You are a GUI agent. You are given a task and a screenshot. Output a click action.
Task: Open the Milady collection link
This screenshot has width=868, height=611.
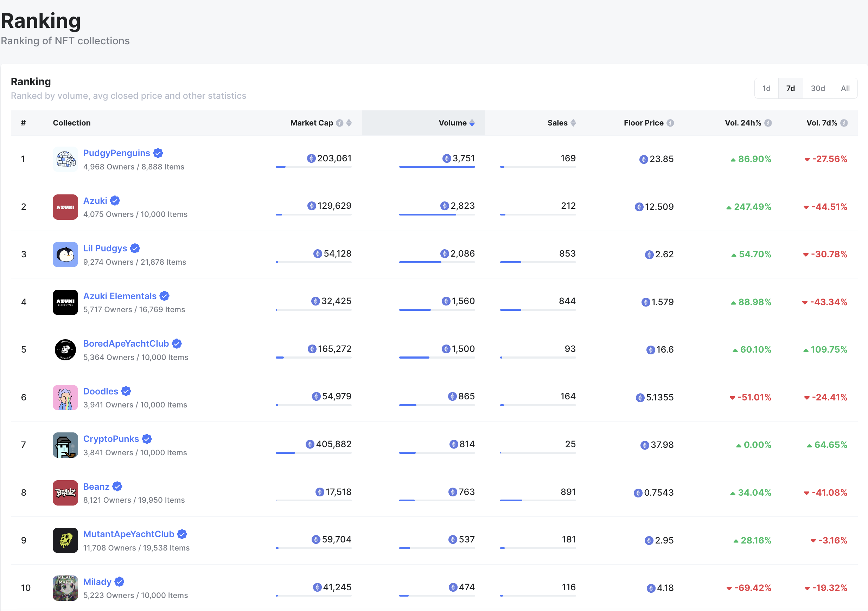97,581
